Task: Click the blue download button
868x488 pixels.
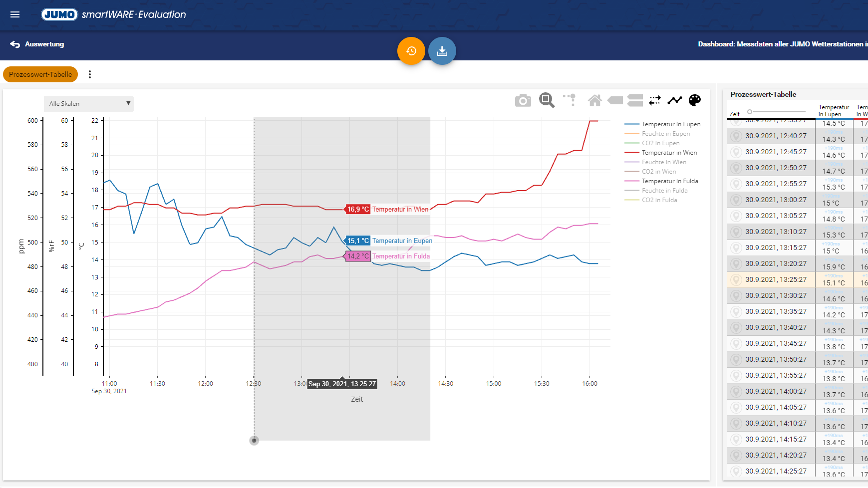Action: (442, 51)
